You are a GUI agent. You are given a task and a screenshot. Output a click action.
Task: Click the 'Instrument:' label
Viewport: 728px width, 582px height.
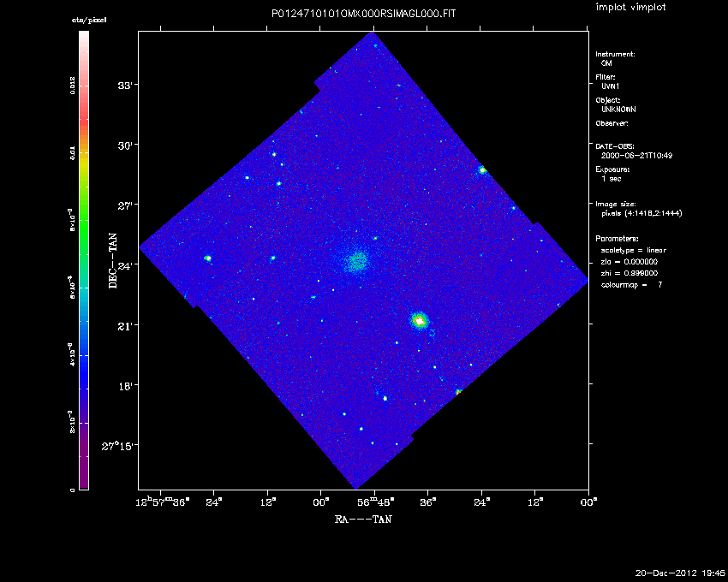pyautogui.click(x=615, y=54)
